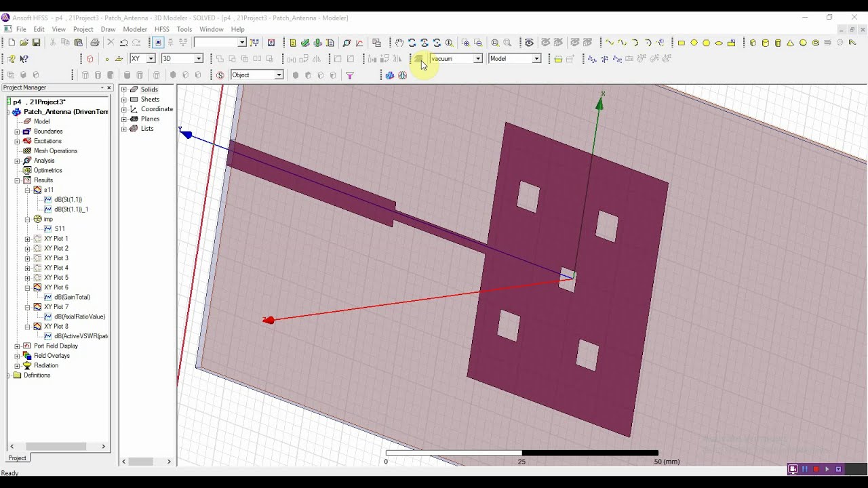Click the pink selection filter funnel icon
This screenshot has width=868, height=488.
click(x=350, y=75)
